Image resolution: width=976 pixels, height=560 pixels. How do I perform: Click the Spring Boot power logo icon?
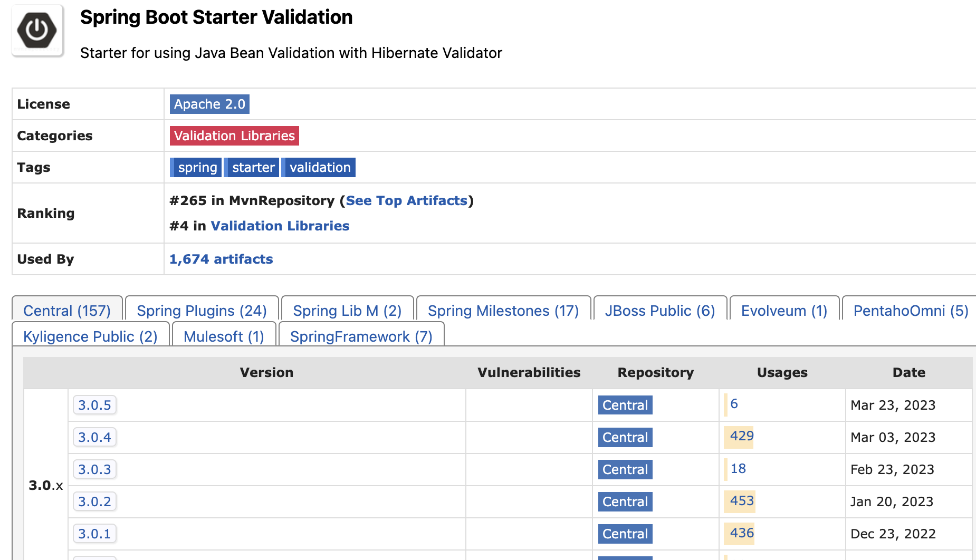[37, 31]
